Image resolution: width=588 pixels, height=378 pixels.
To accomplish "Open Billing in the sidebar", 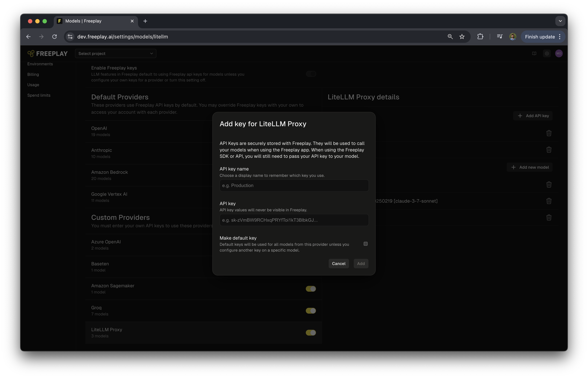I will tap(33, 74).
